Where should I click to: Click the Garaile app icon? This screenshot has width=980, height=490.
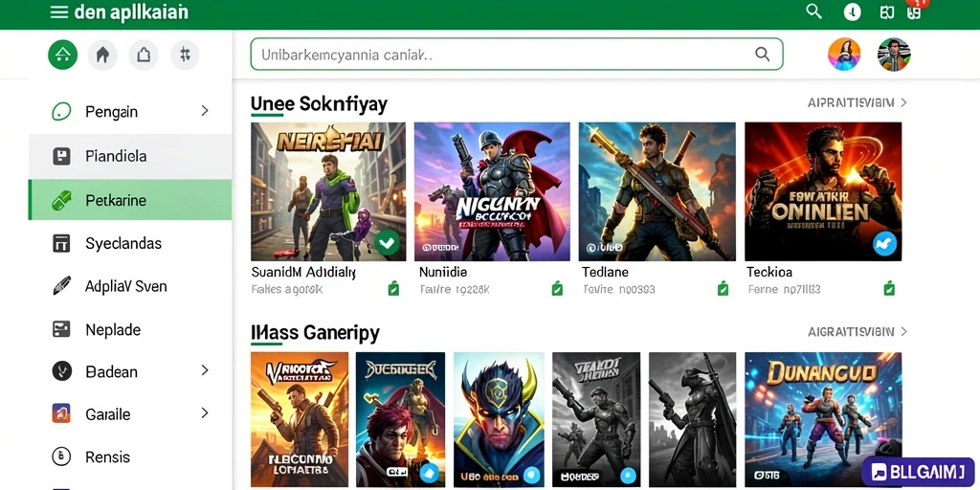tap(61, 413)
